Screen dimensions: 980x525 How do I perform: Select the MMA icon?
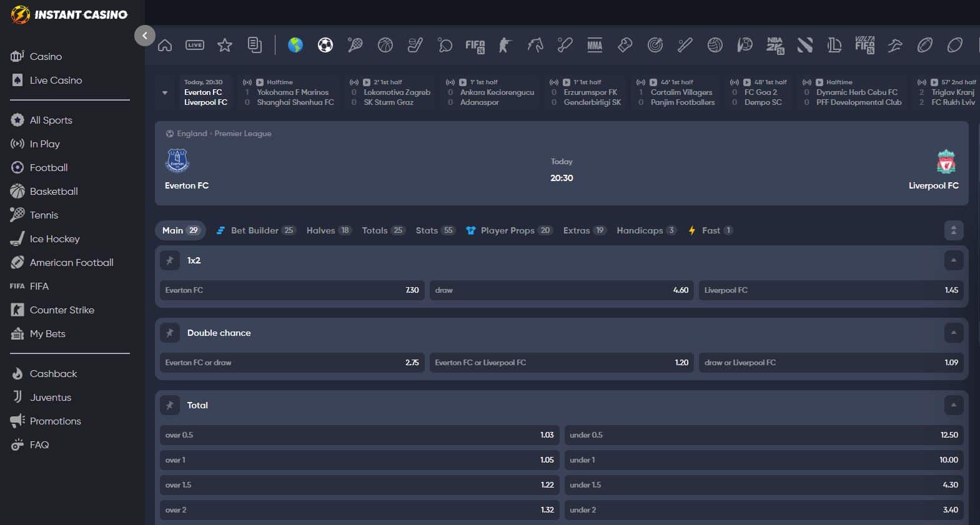click(x=595, y=45)
